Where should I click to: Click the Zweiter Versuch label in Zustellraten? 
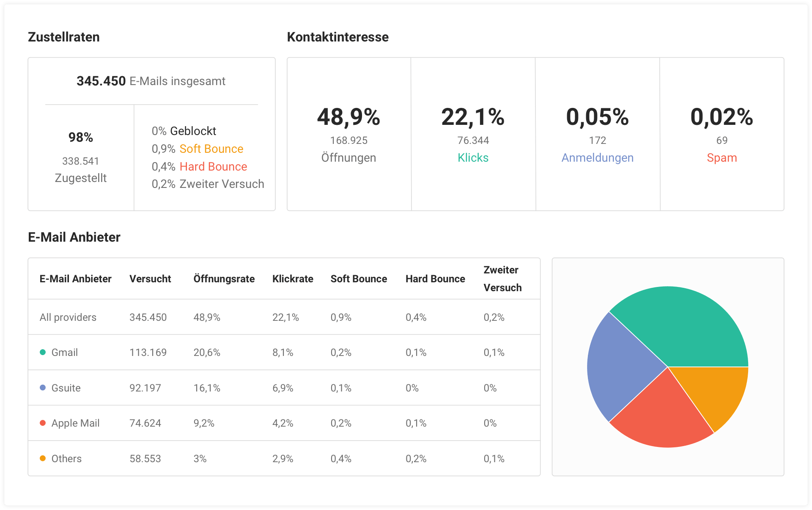[x=222, y=184]
